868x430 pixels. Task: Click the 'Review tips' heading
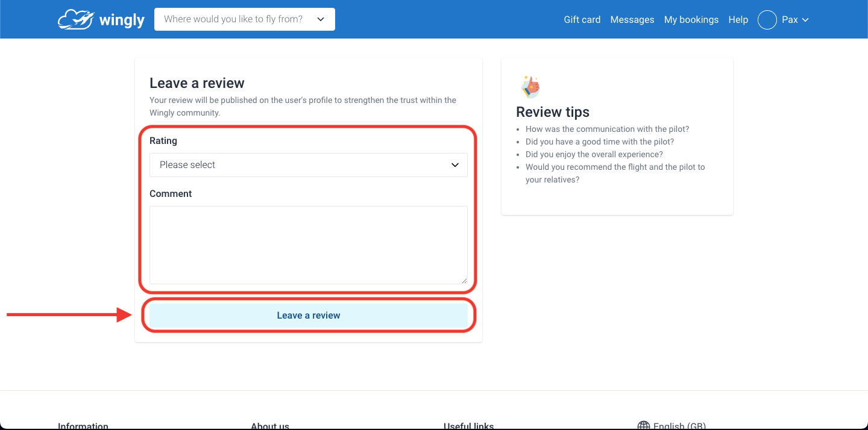tap(553, 112)
